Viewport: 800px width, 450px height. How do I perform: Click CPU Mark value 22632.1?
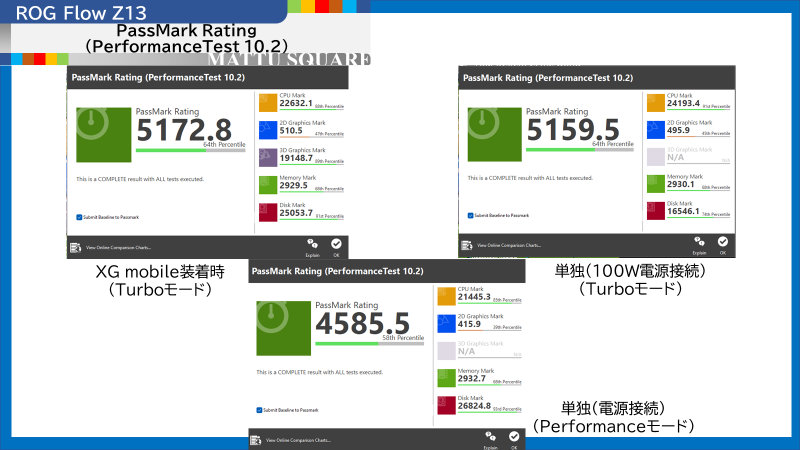[x=296, y=104]
